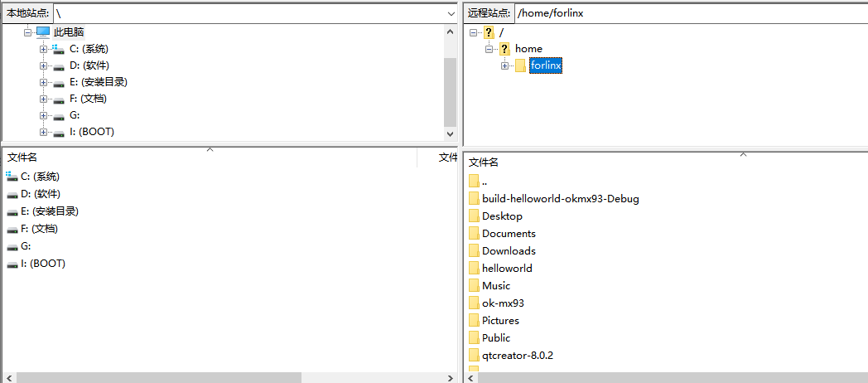
Task: Click the Downloads folder icon in remote list
Action: coord(474,250)
